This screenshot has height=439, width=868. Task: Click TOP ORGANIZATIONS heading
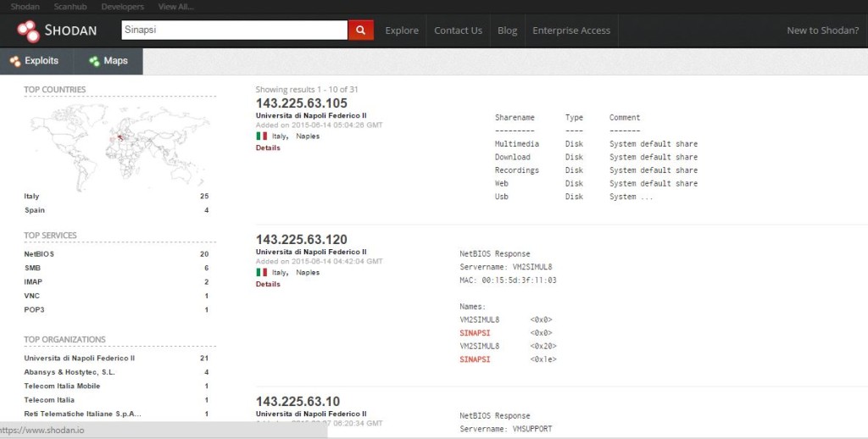pyautogui.click(x=64, y=339)
